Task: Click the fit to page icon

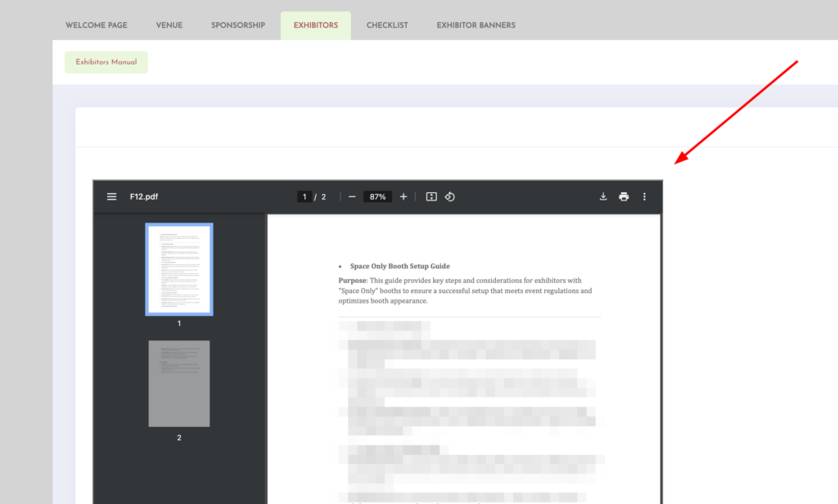Action: pyautogui.click(x=431, y=197)
